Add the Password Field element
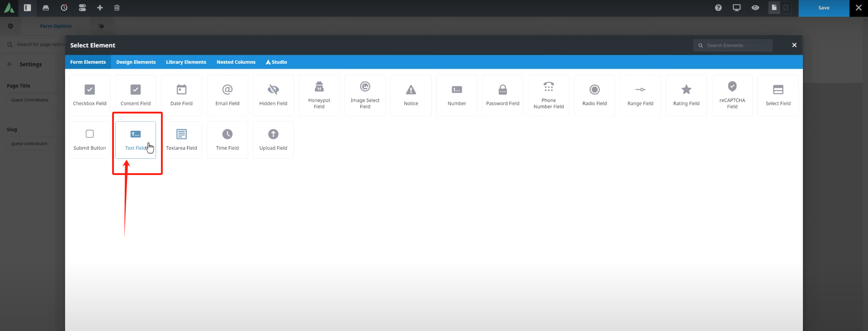The image size is (868, 331). point(502,95)
